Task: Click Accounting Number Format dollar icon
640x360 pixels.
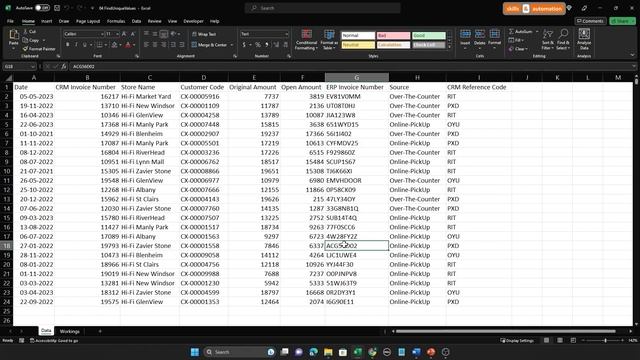Action: click(244, 44)
